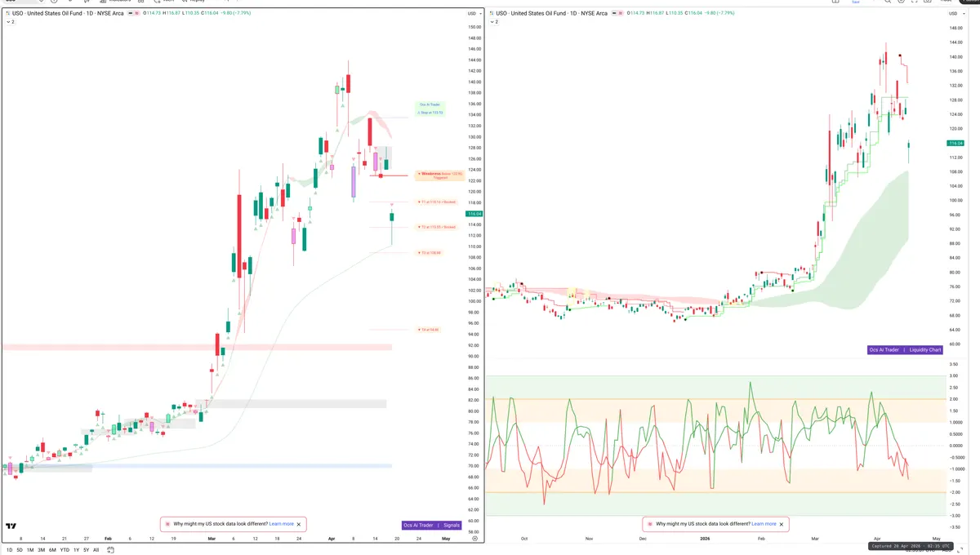Screen dimensions: 980x555
Task: Dismiss the right chart US stock data notice
Action: [782, 524]
